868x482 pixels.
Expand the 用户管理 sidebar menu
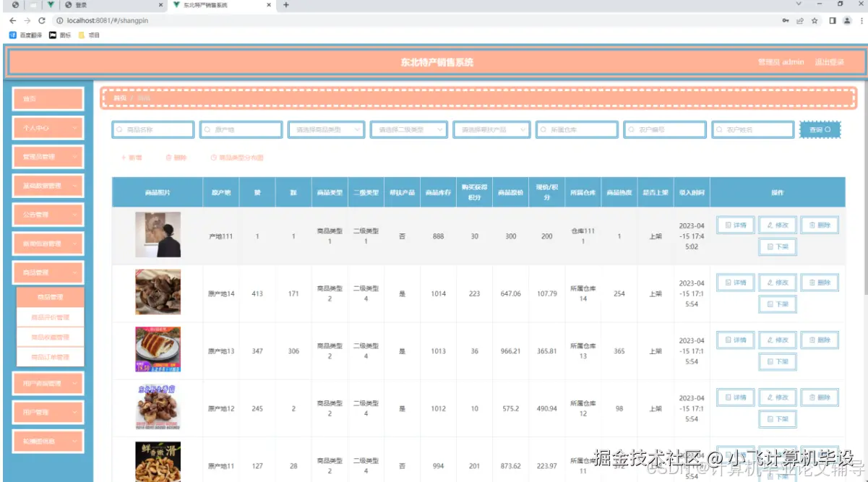pyautogui.click(x=48, y=412)
